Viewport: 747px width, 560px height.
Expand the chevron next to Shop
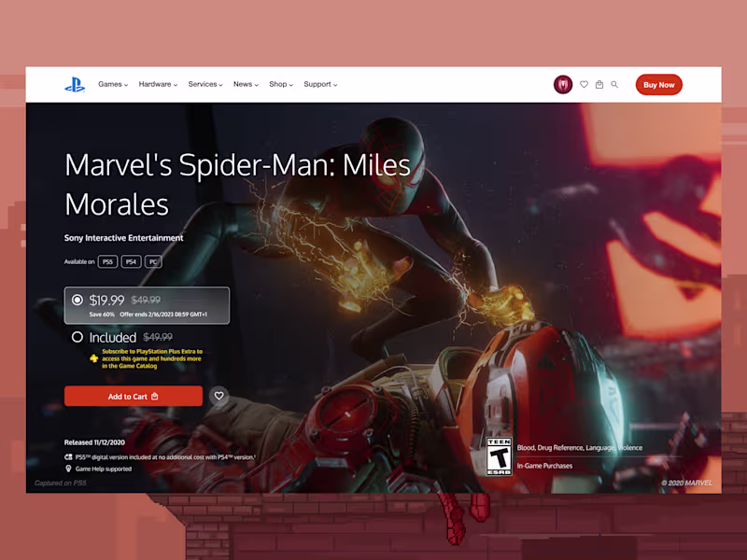(291, 85)
